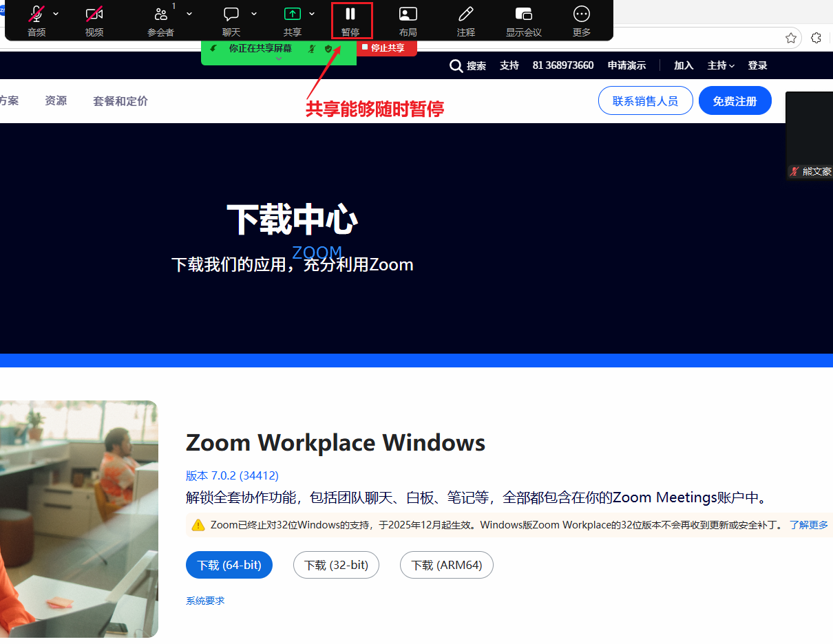Screen dimensions: 833x644
Task: Click the 加入 join link
Action: (x=684, y=65)
